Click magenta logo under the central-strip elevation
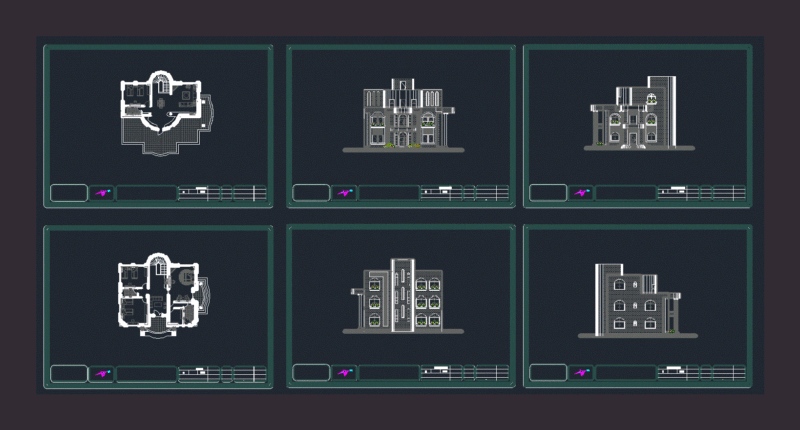The image size is (800, 430). coord(344,373)
